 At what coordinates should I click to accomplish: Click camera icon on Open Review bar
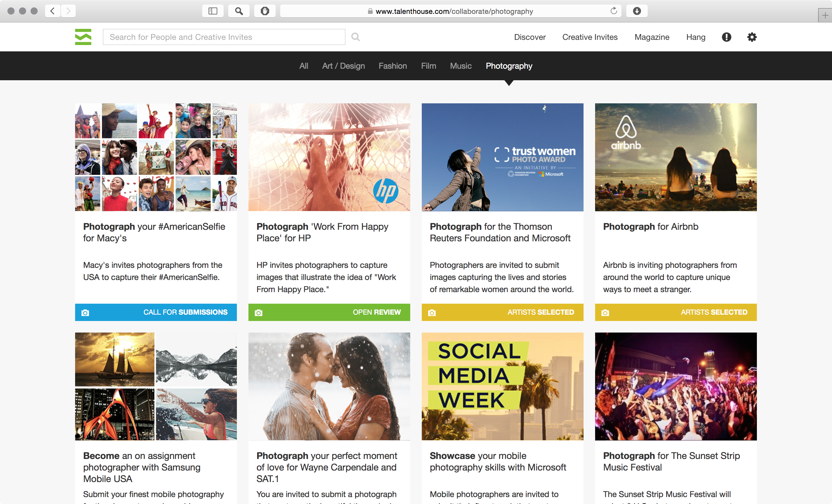pyautogui.click(x=259, y=313)
